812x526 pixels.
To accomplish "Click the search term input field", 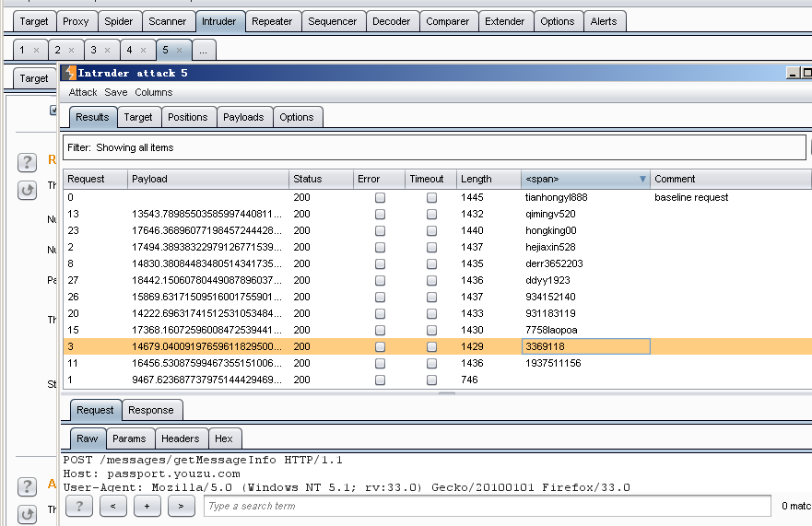I will point(488,506).
